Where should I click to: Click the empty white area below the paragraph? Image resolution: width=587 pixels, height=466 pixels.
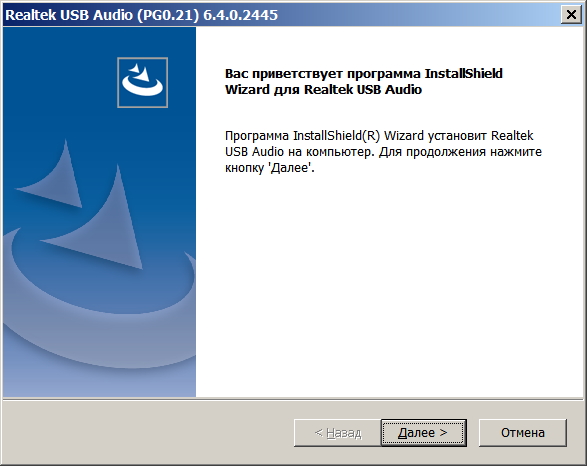click(x=389, y=284)
